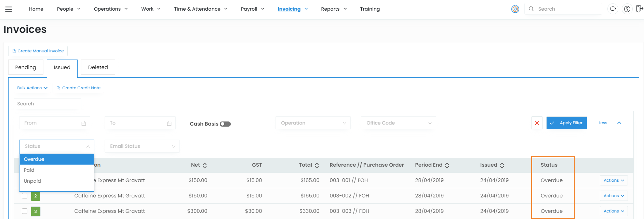Viewport: 644px width, 219px height.
Task: Click the circular target logo icon
Action: pyautogui.click(x=515, y=9)
